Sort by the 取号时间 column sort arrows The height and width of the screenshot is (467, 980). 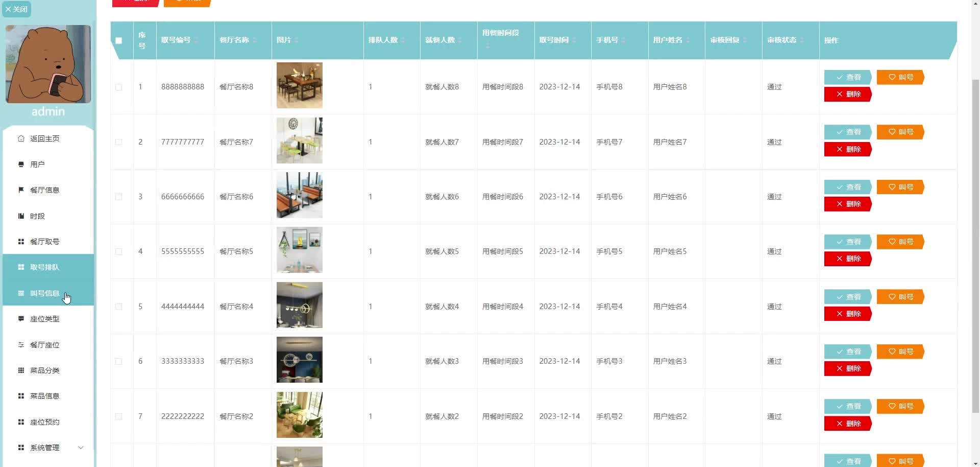click(x=574, y=40)
